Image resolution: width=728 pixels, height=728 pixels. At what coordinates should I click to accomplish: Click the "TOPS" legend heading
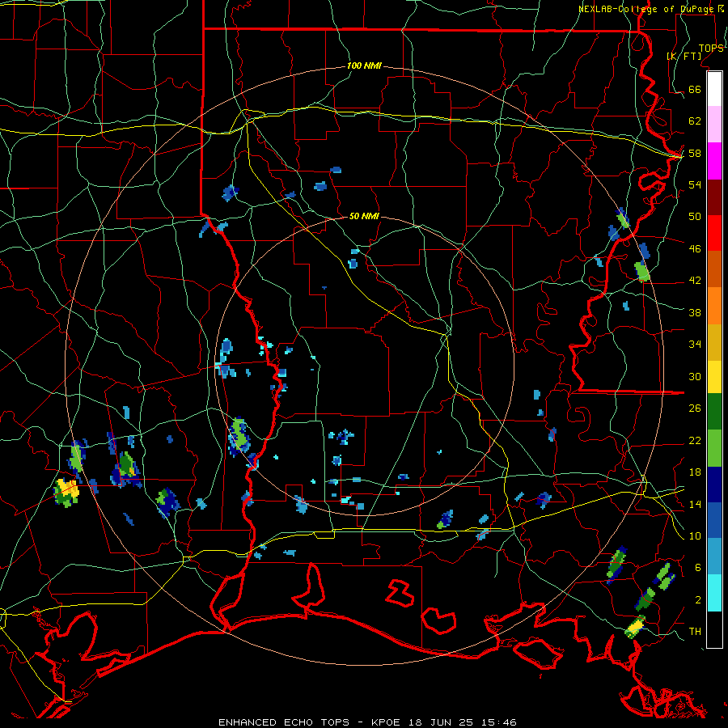click(711, 48)
